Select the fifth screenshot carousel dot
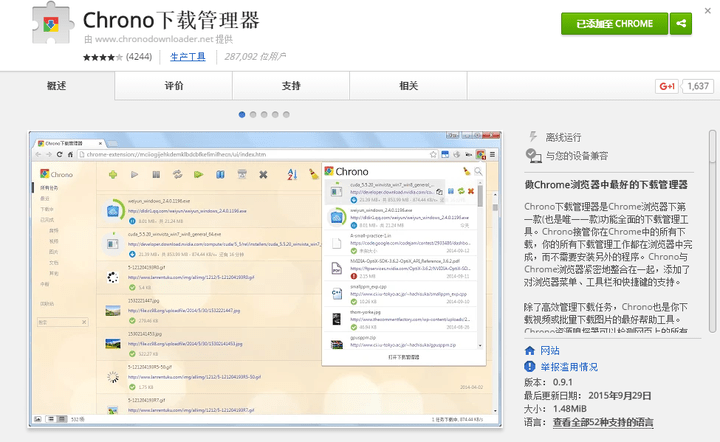 click(286, 115)
